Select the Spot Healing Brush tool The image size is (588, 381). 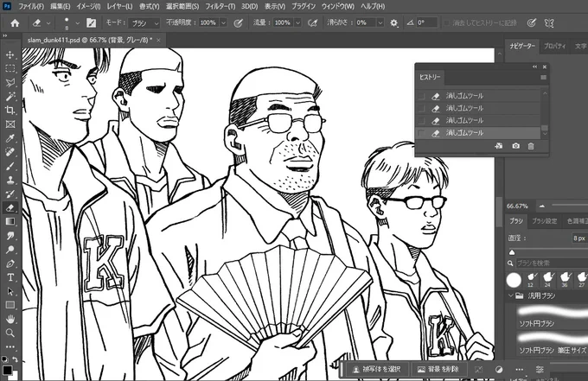10,152
